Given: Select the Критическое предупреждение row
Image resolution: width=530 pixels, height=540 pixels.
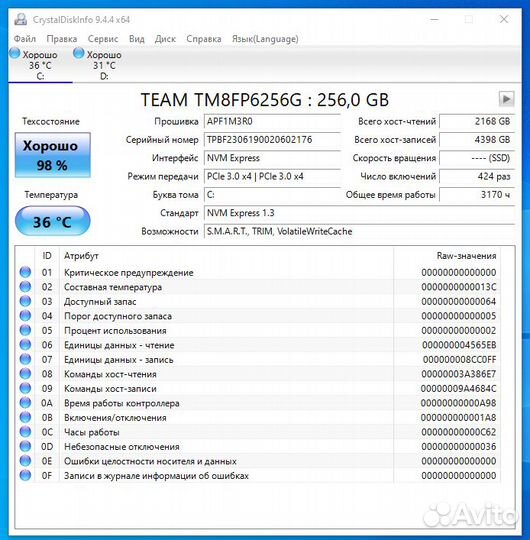Looking at the screenshot, I should 258,272.
